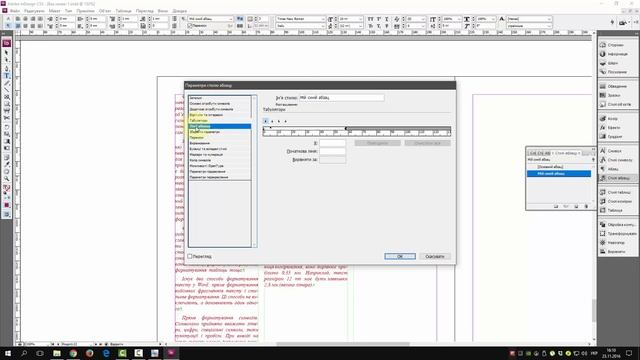The width and height of the screenshot is (640, 360).
Task: Open the Довідка menu
Action: click(180, 11)
